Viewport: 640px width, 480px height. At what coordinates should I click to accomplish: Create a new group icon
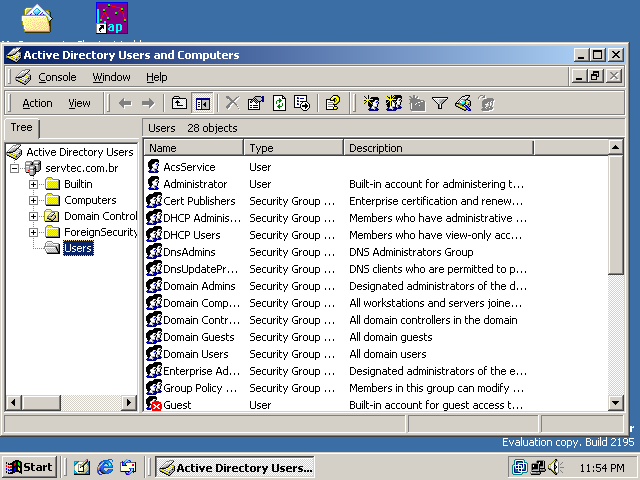tap(394, 103)
